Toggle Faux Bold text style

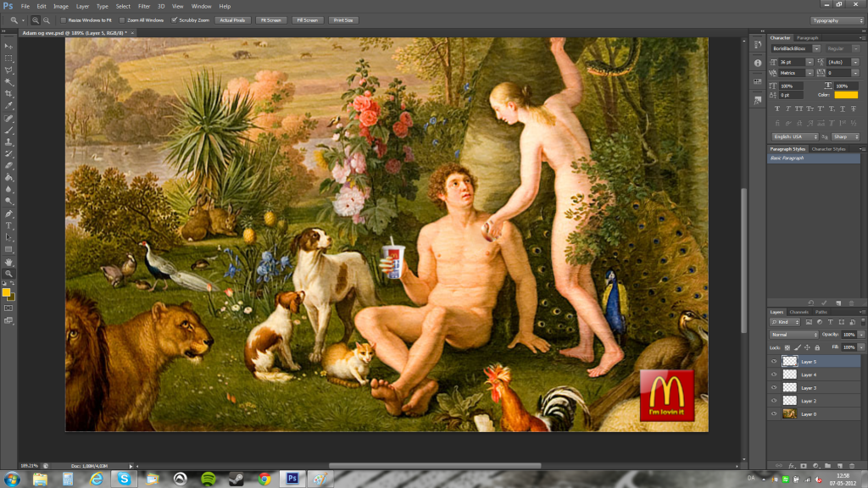click(777, 109)
